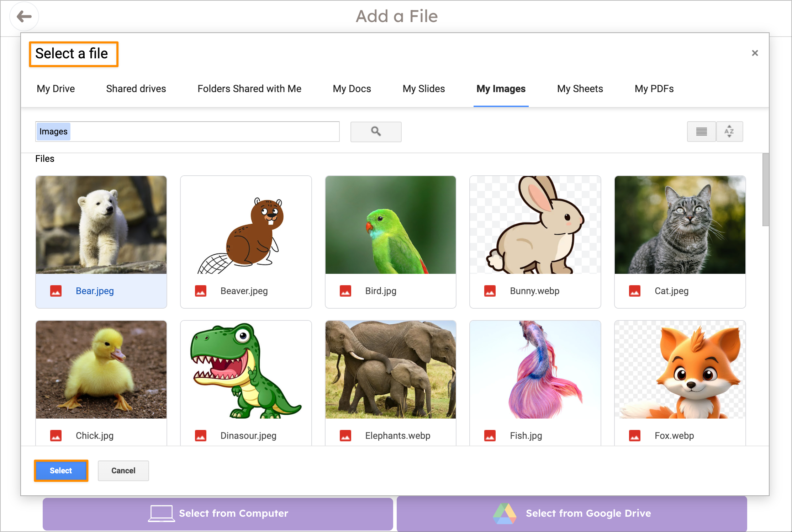Switch to list view layout
Image resolution: width=792 pixels, height=532 pixels.
coord(701,132)
